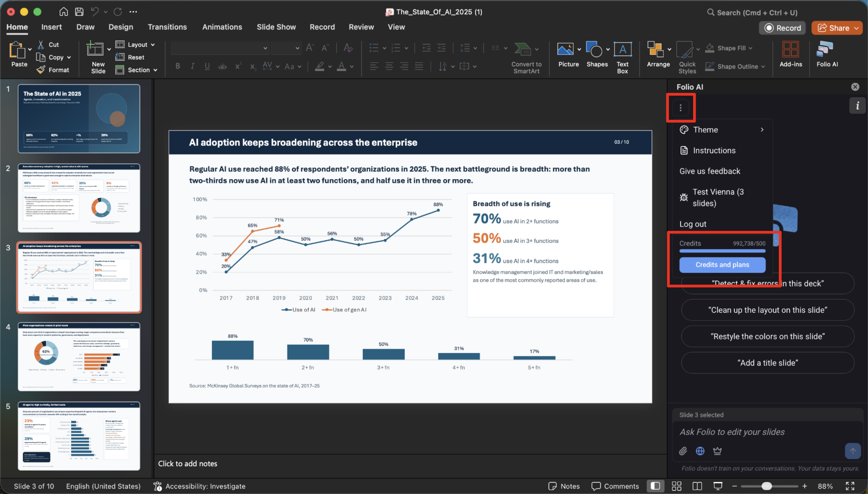Toggle Italic formatting
This screenshot has height=494, width=868.
[192, 66]
